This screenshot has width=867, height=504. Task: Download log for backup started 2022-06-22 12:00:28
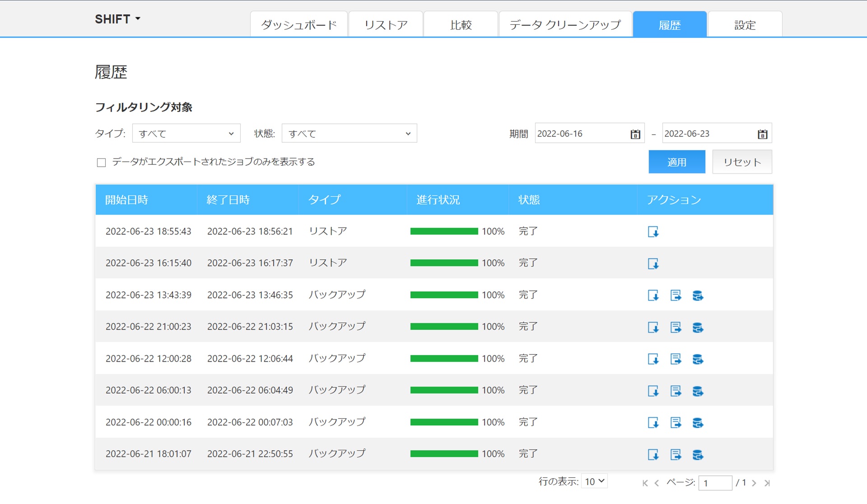653,359
